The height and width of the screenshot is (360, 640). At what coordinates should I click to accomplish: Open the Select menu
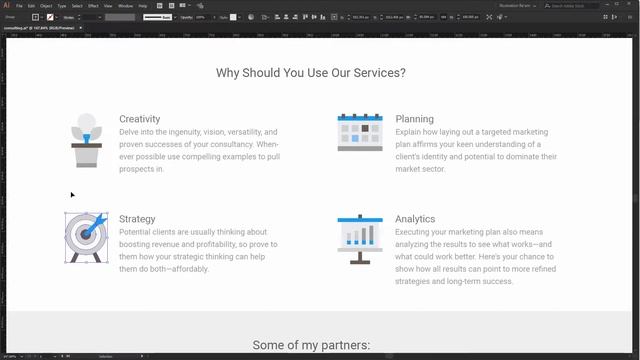(77, 6)
